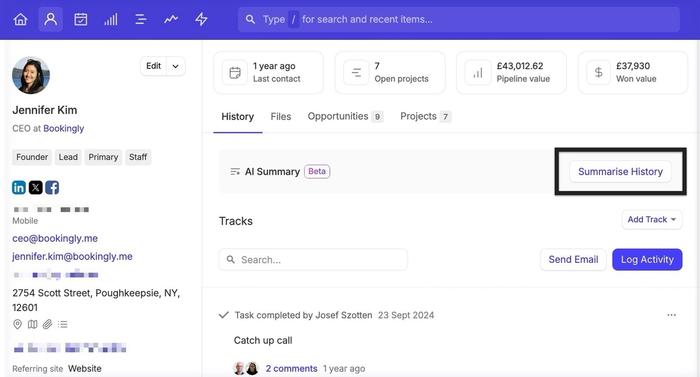Click the Beta badge
The height and width of the screenshot is (377, 700).
coord(317,172)
